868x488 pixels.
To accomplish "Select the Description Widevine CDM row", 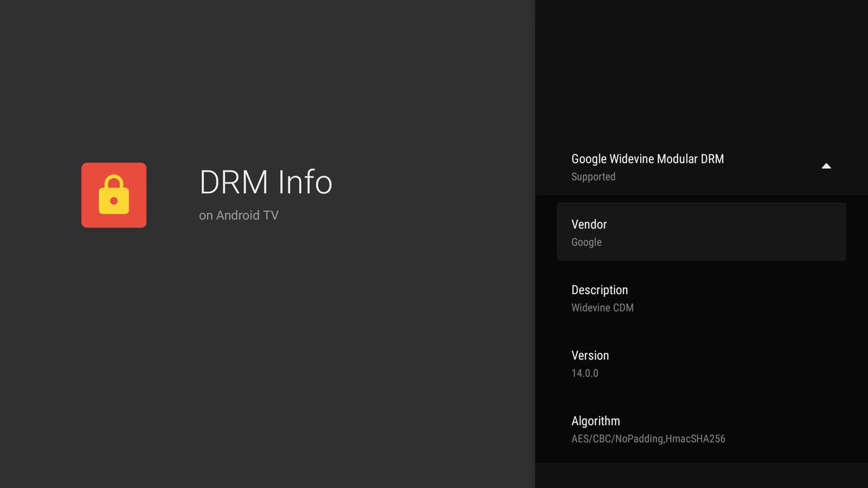I will [701, 298].
